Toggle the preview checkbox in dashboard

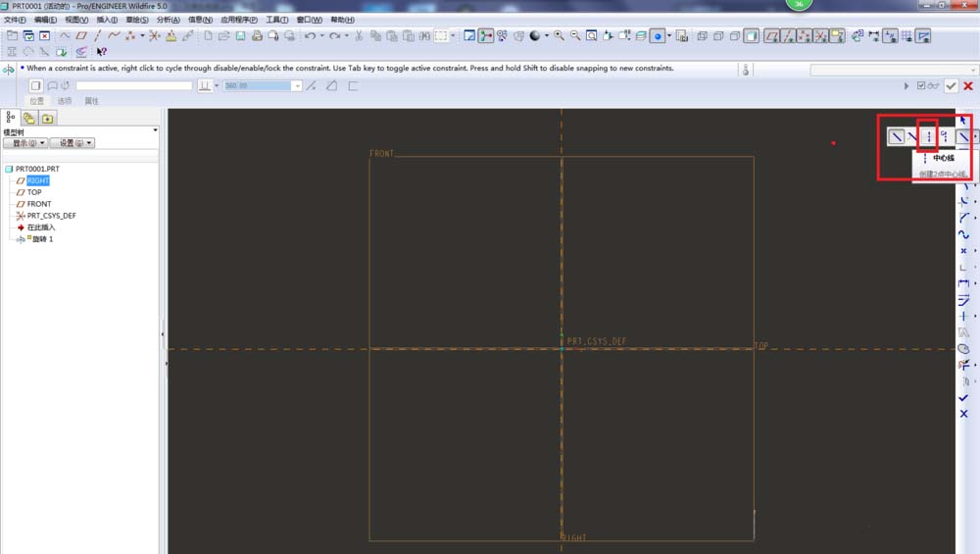[920, 86]
